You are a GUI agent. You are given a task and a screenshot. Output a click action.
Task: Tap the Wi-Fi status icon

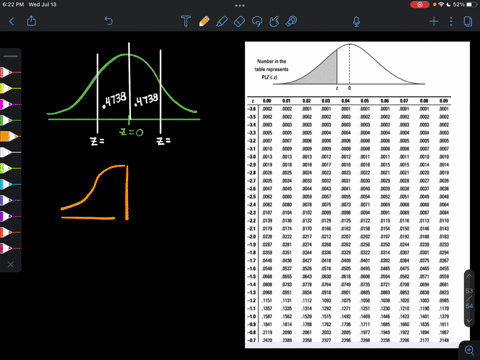(x=441, y=5)
